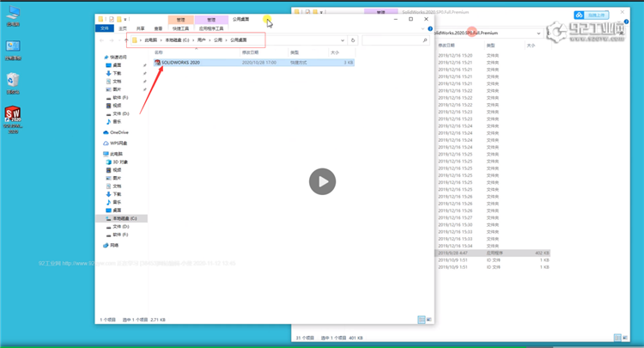644x348 pixels.
Task: Open 软件 (F:) under Quick access
Action: [119, 97]
